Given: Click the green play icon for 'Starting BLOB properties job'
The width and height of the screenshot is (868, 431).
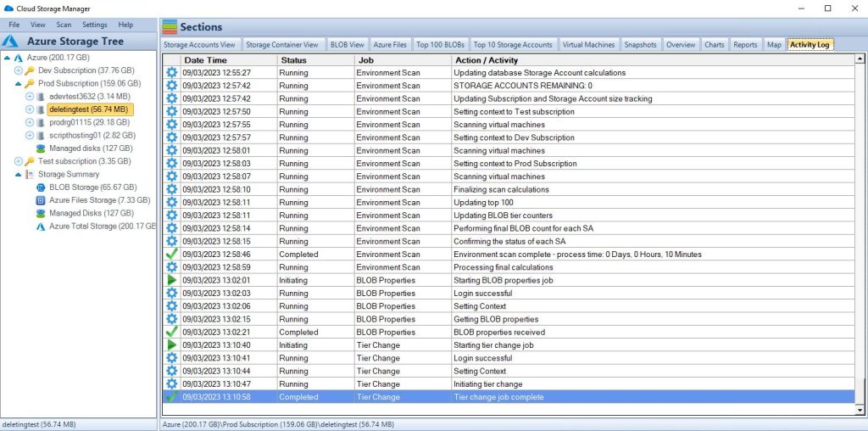Looking at the screenshot, I should tap(171, 280).
